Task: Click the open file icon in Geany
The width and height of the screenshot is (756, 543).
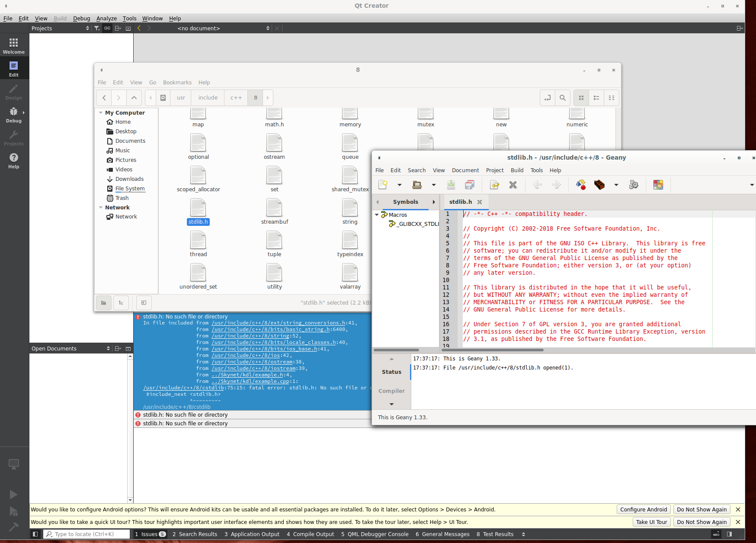Action: 417,185
